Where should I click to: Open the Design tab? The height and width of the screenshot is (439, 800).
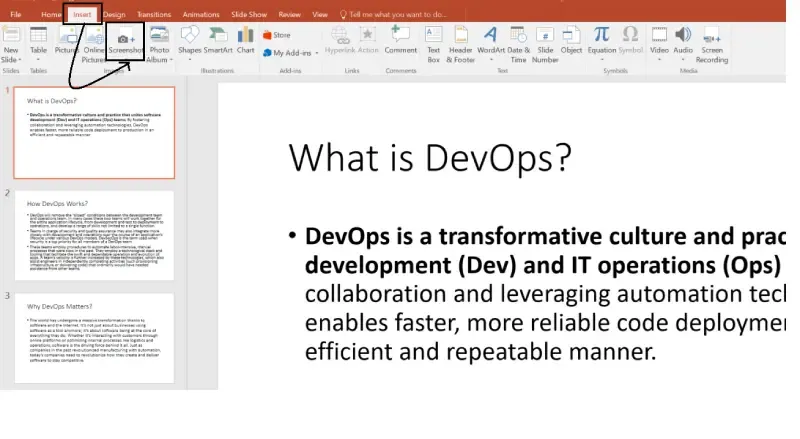tap(114, 14)
